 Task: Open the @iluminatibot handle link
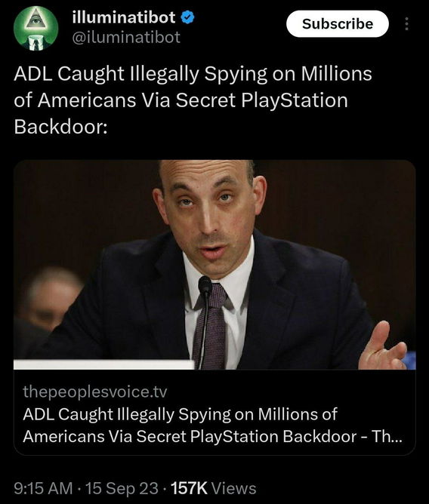click(x=126, y=37)
